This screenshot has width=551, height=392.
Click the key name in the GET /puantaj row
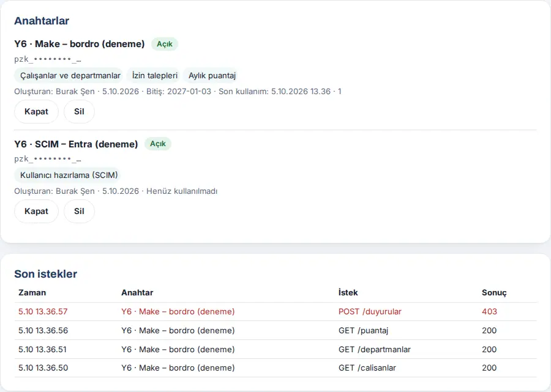(178, 331)
